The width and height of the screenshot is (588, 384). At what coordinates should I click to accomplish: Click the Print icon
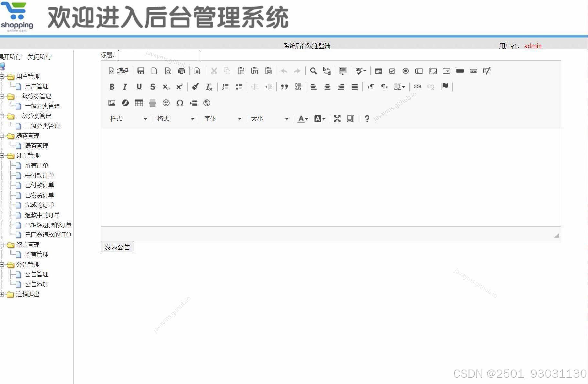pos(182,71)
